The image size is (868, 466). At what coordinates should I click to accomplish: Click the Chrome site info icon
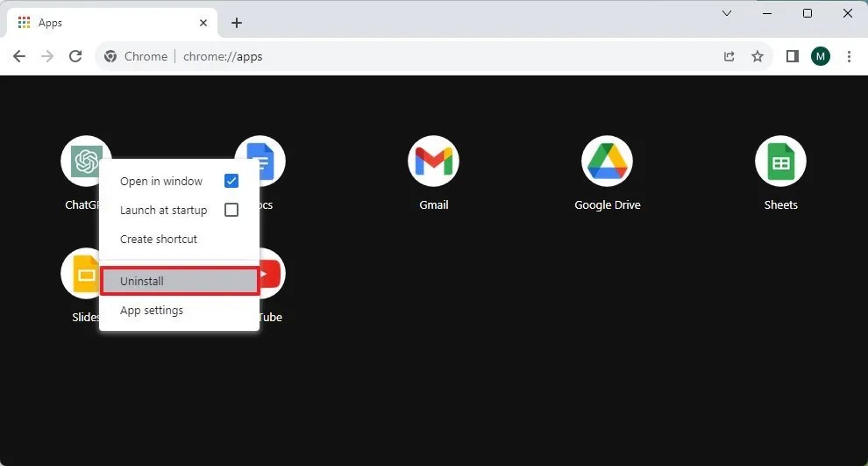pos(110,56)
